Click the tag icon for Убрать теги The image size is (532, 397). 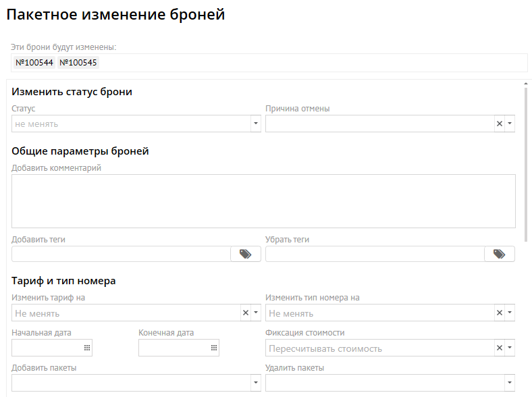click(499, 254)
